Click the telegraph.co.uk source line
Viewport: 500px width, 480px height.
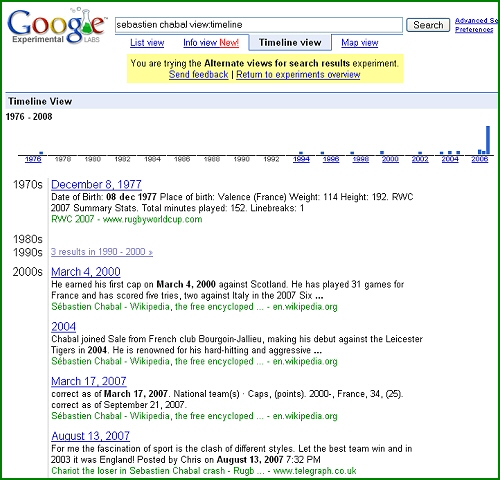204,471
